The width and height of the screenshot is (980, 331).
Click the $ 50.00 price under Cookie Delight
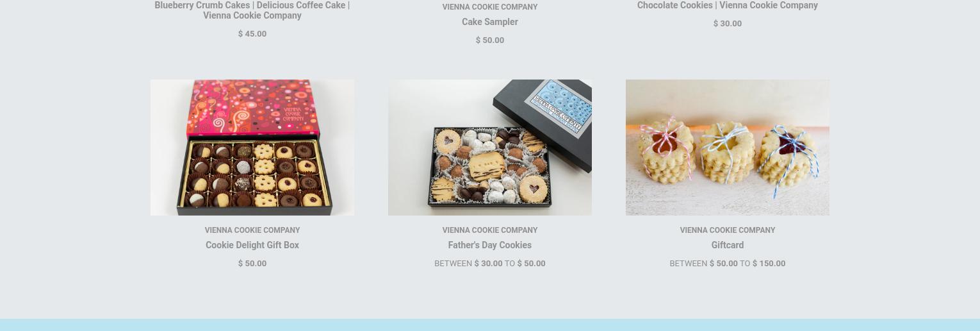pos(252,264)
